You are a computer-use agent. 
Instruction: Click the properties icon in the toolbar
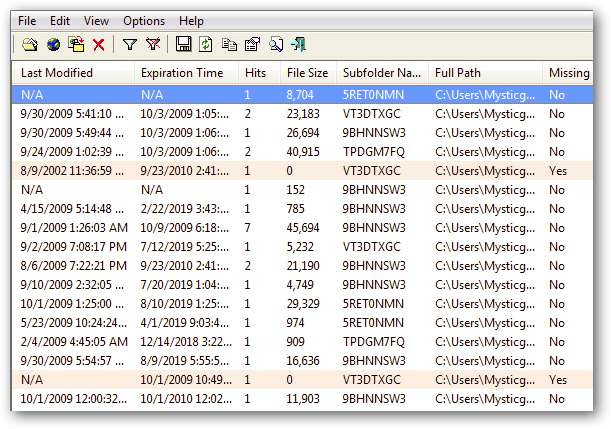(x=251, y=44)
